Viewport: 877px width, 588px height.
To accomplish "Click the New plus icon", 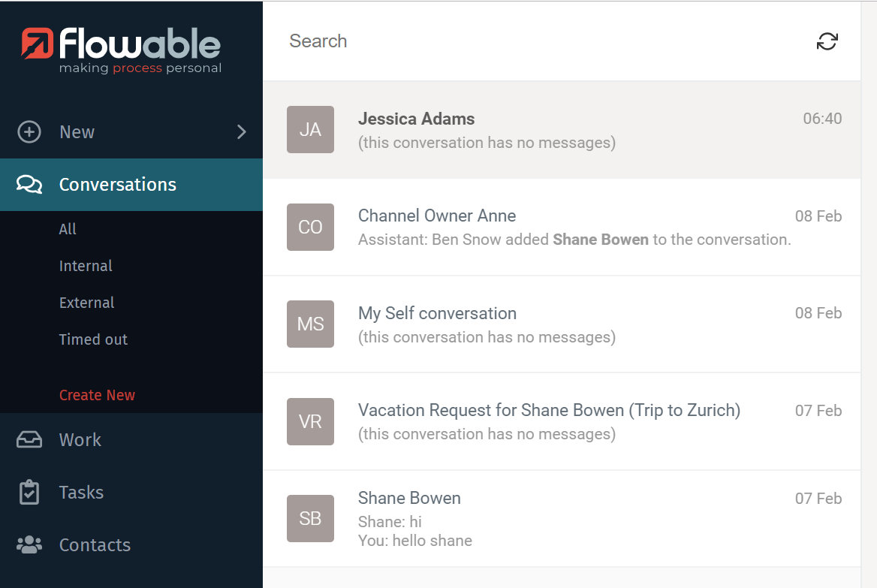I will [x=29, y=131].
